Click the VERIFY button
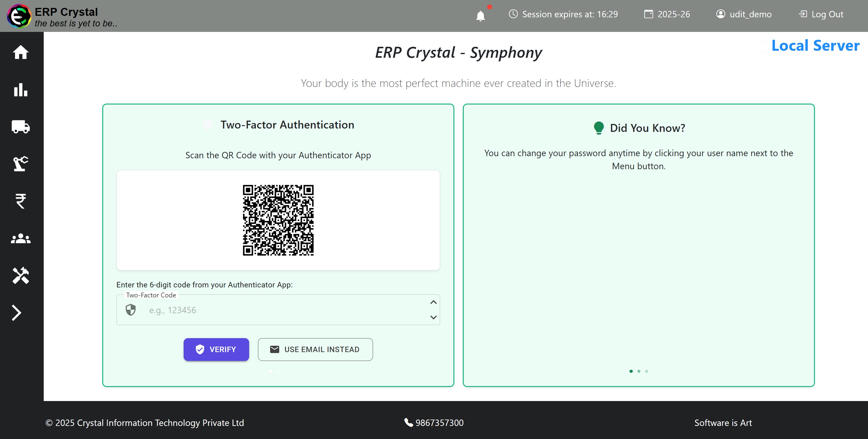The image size is (868, 439). tap(216, 349)
